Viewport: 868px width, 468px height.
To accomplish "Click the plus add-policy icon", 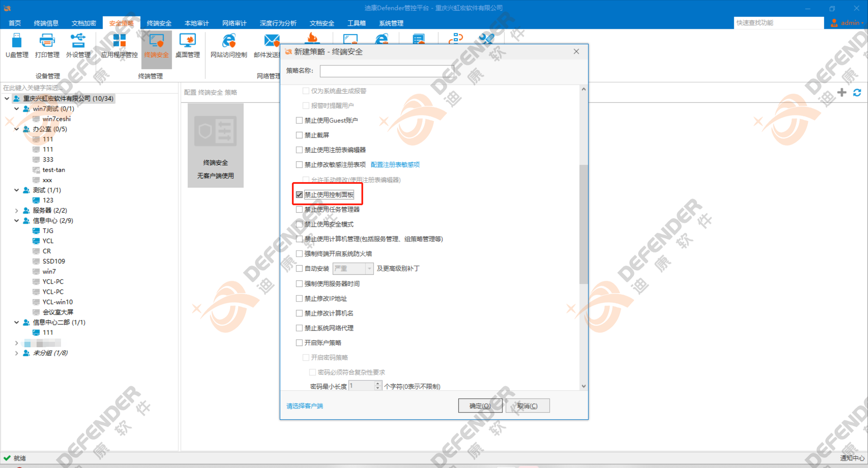I will pos(842,92).
